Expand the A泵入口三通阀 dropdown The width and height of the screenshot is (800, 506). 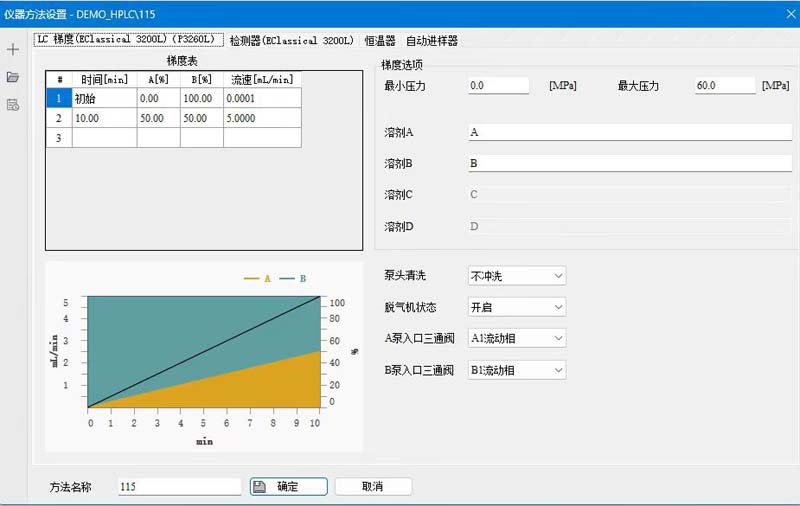click(x=517, y=338)
